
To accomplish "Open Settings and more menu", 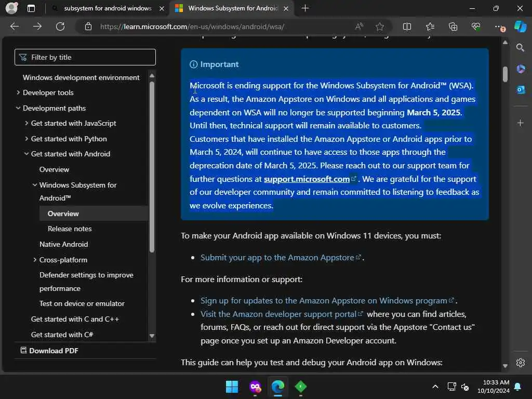I will 499,27.
